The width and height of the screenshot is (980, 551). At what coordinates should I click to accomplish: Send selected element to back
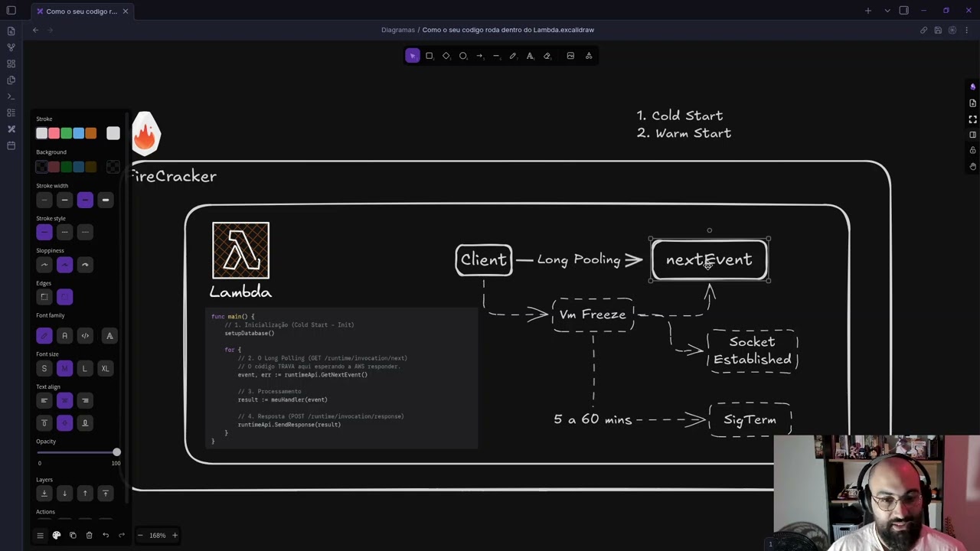tap(44, 494)
